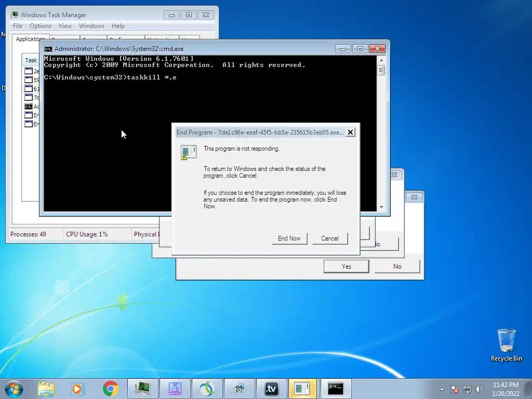This screenshot has width=532, height=399.
Task: Close the Windows Task Manager window
Action: tap(206, 15)
